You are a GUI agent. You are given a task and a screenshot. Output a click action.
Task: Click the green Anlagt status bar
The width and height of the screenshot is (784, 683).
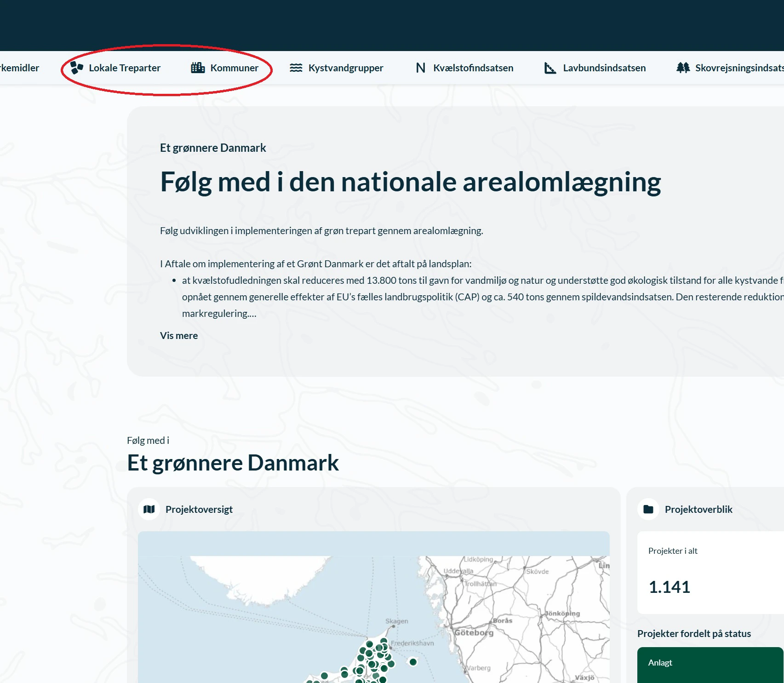click(710, 663)
